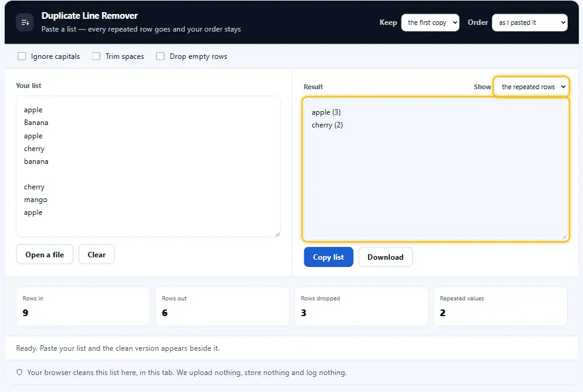Click the 'Your list' heading label
The height and width of the screenshot is (392, 583).
pyautogui.click(x=29, y=86)
